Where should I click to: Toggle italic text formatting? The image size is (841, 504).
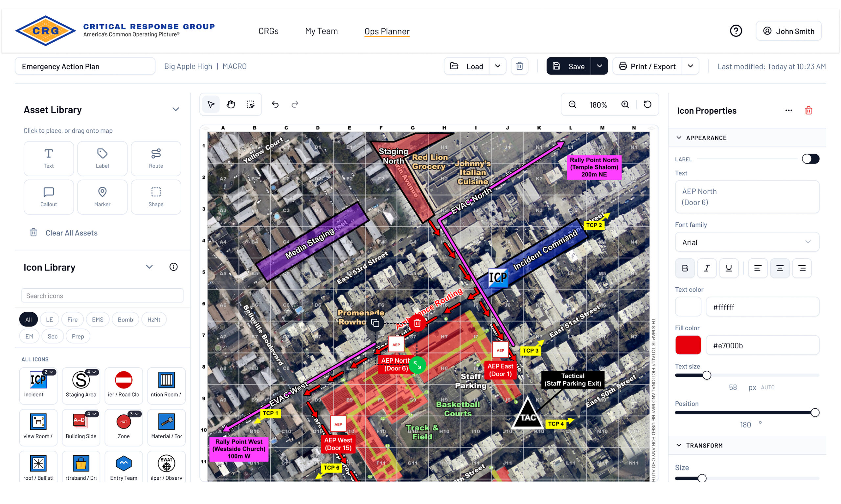coord(707,268)
